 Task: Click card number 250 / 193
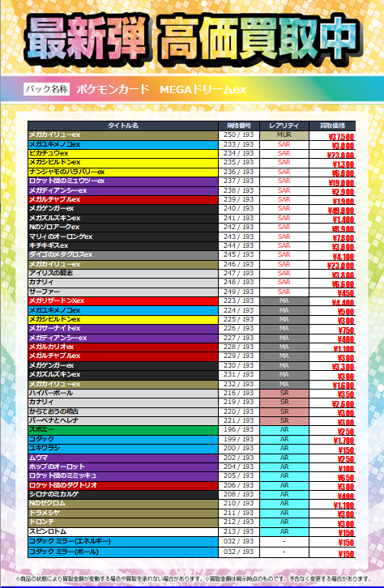click(x=238, y=135)
